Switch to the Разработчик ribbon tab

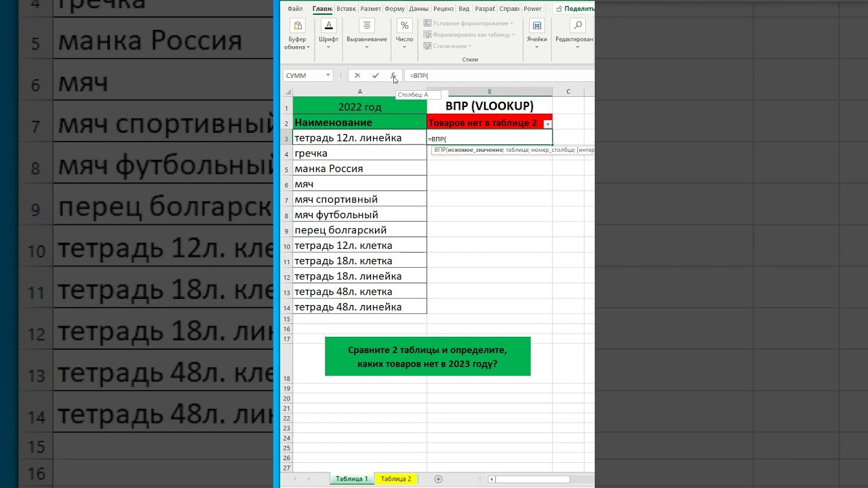coord(485,9)
